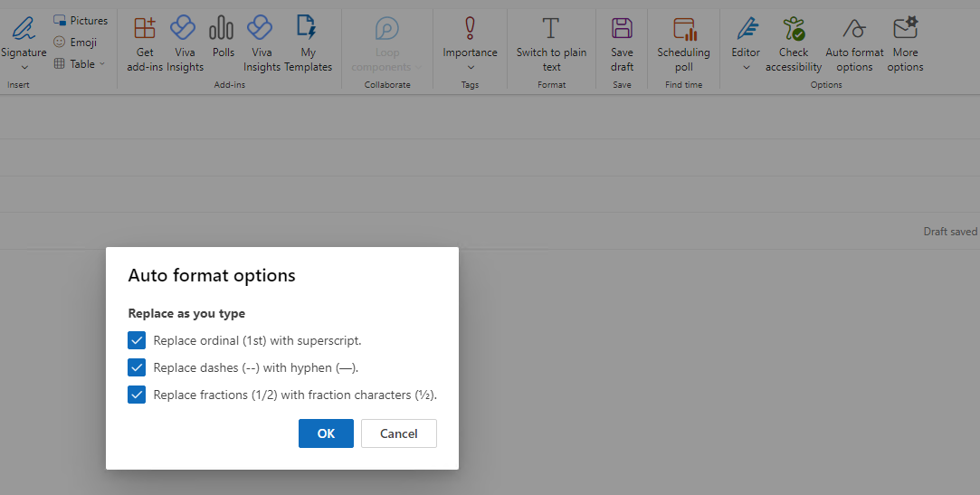
Task: Insert Pictures from the ribbon
Action: [80, 21]
